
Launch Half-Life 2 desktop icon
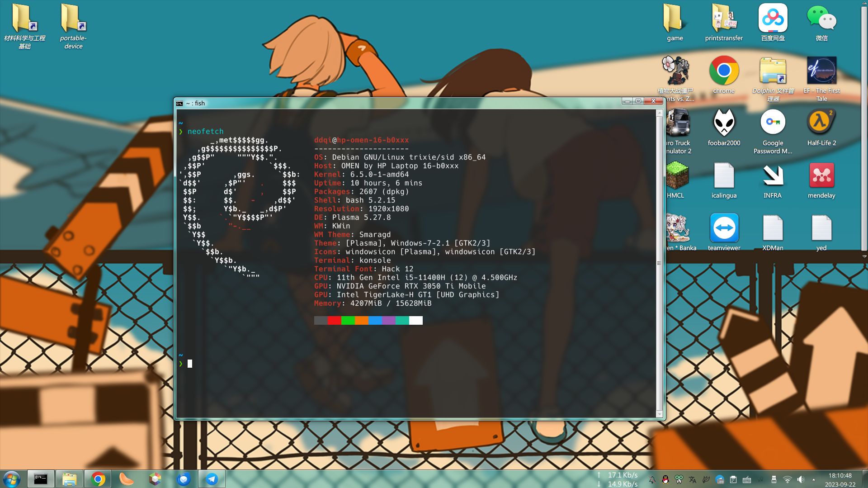tap(821, 128)
